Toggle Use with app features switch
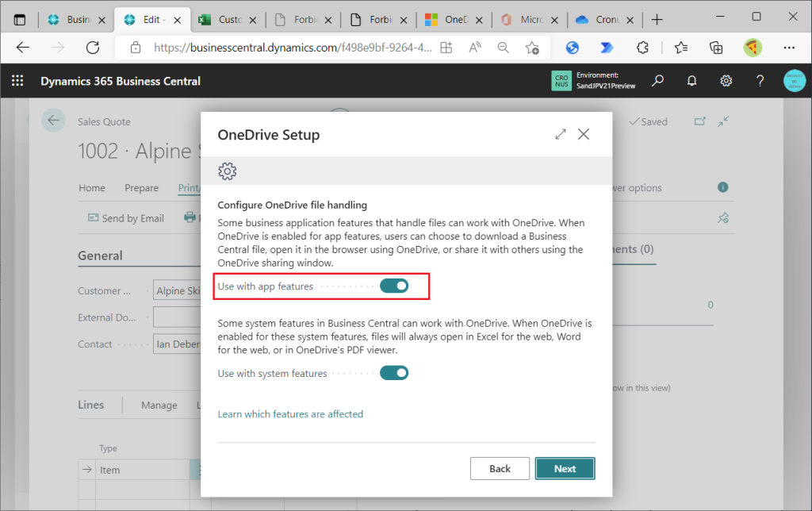Screen dimensions: 812x511 [394, 286]
